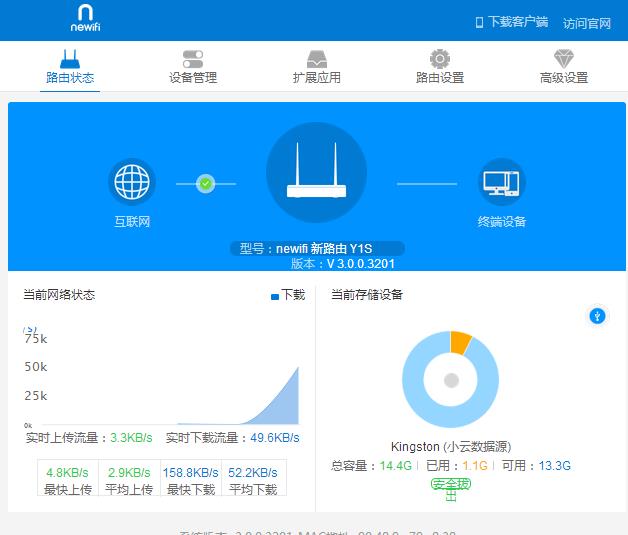
Task: Click the version text V 3.0.0.3201
Action: tap(361, 264)
